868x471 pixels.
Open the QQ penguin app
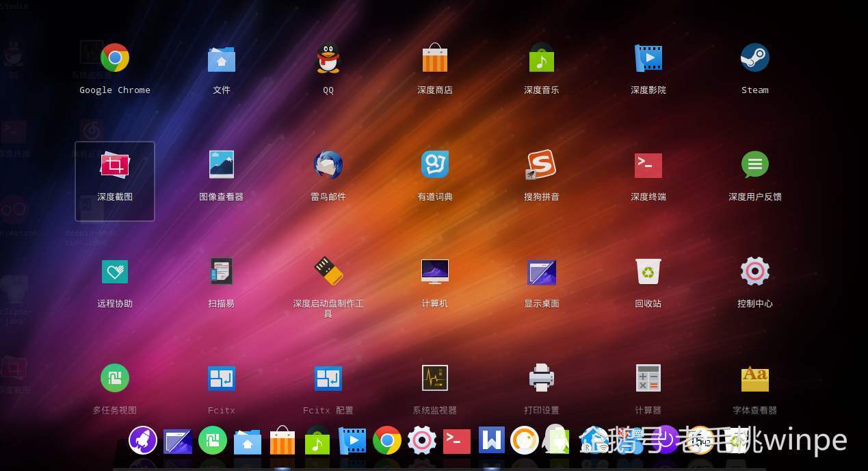pos(328,58)
